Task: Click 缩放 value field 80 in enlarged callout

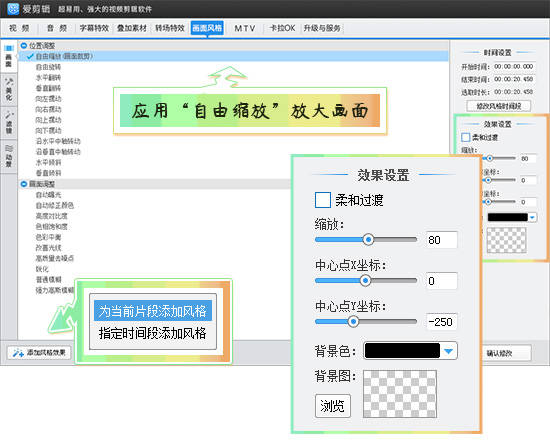Action: (x=442, y=240)
